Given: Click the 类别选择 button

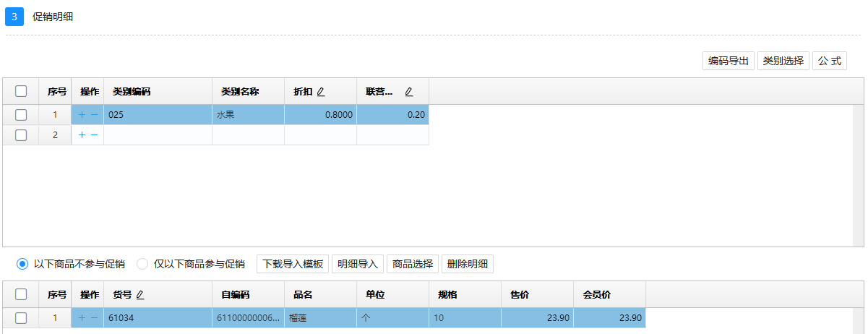Looking at the screenshot, I should 783,61.
